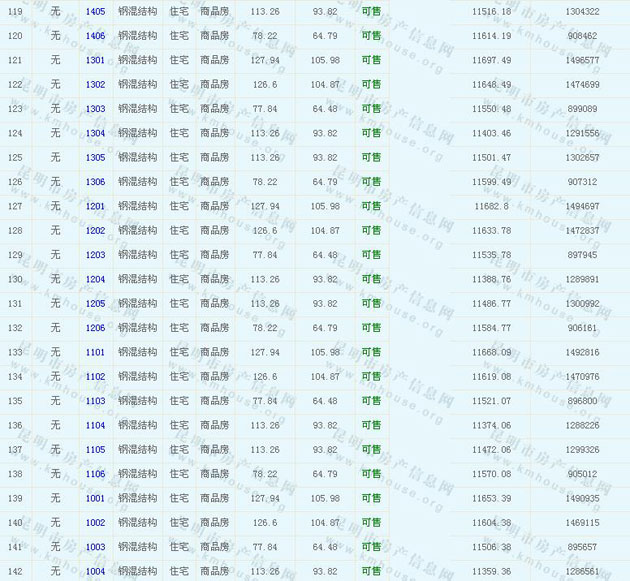The image size is (630, 581).
Task: Select room 1302 hyperlink
Action: point(95,84)
